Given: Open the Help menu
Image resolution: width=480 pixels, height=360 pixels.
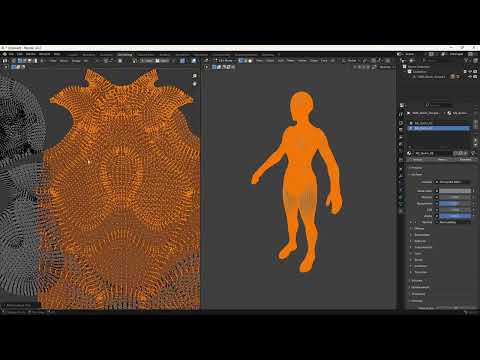Looking at the screenshot, I should pos(57,54).
